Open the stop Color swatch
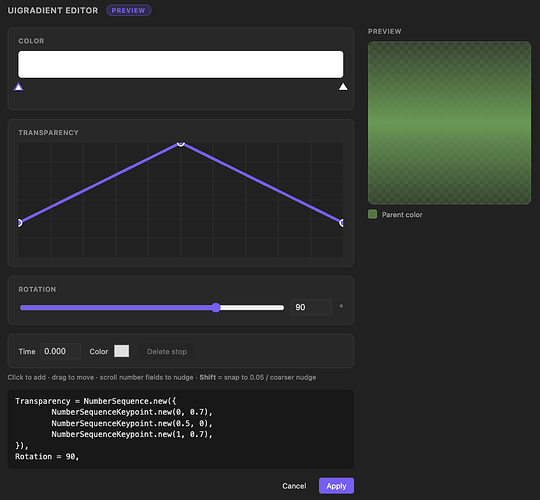This screenshot has height=500, width=540. pos(122,351)
